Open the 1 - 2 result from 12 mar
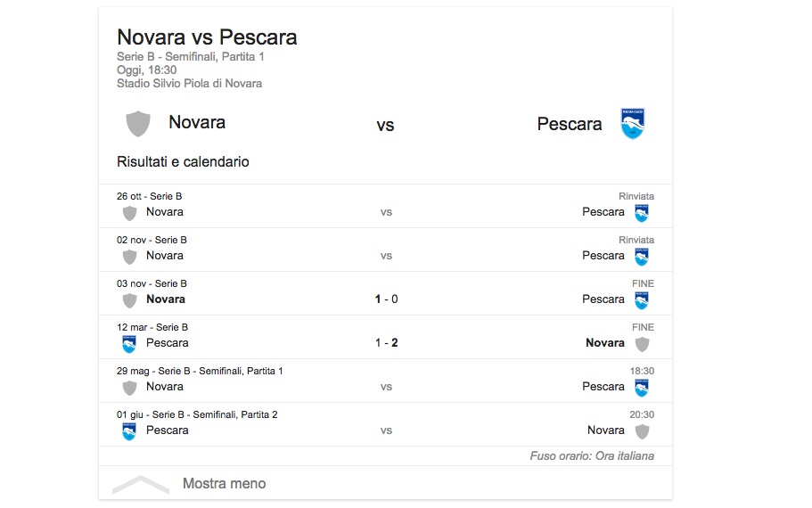This screenshot has width=812, height=508. point(386,343)
